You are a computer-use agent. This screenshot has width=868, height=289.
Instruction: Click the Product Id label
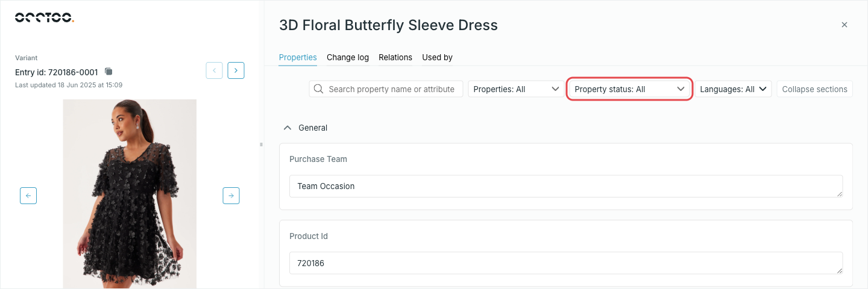pos(309,236)
